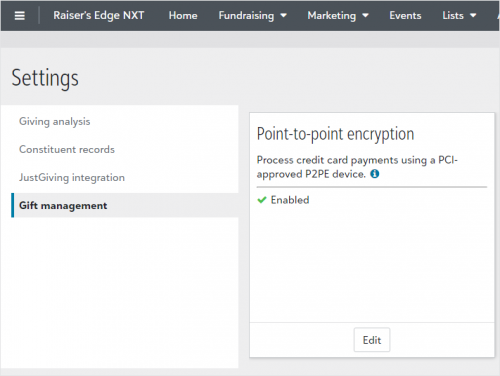This screenshot has width=500, height=376.
Task: Expand the Fundraising dropdown arrow
Action: (284, 15)
